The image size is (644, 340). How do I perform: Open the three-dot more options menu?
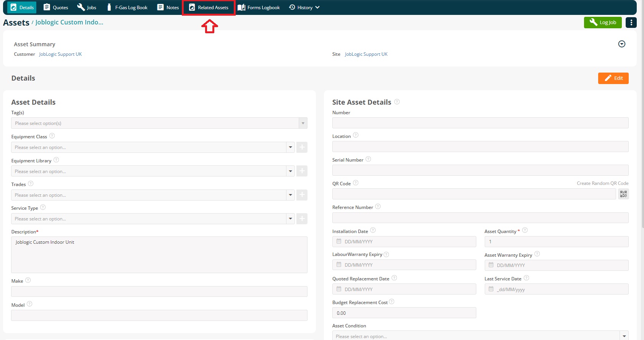[631, 23]
